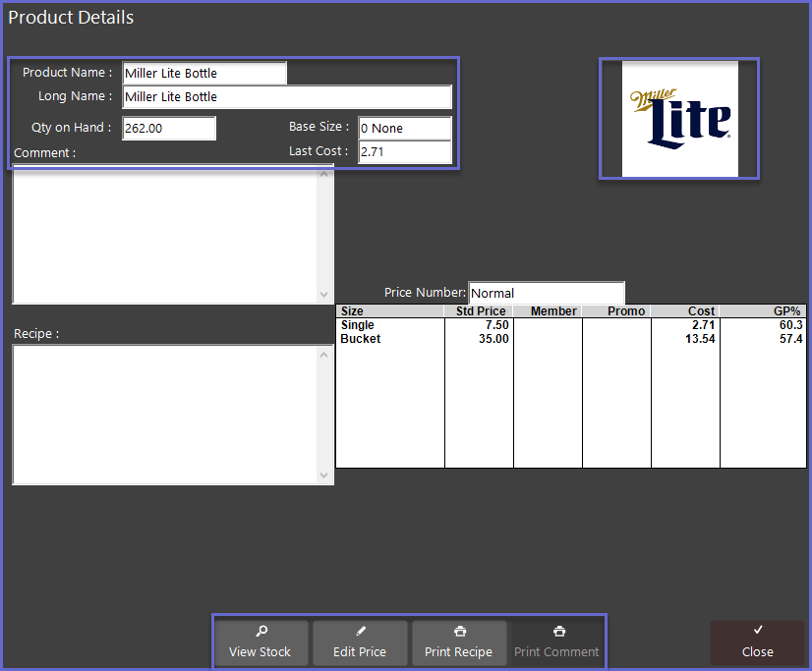812x671 pixels.
Task: Click the View Stock magnifier icon
Action: (x=261, y=632)
